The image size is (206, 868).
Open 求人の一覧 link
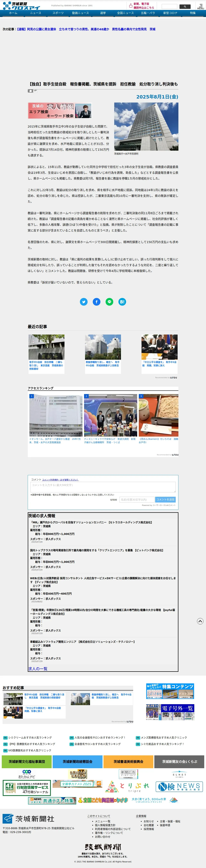click(38, 669)
